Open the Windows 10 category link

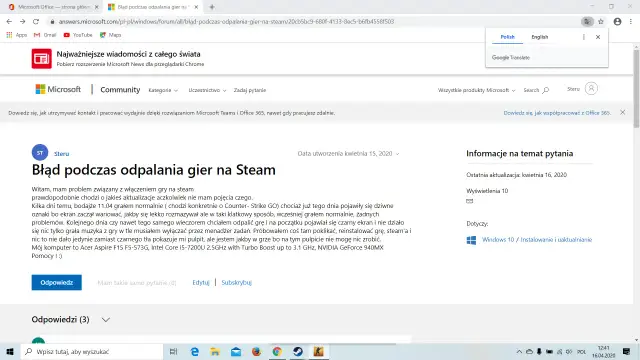pyautogui.click(x=498, y=240)
